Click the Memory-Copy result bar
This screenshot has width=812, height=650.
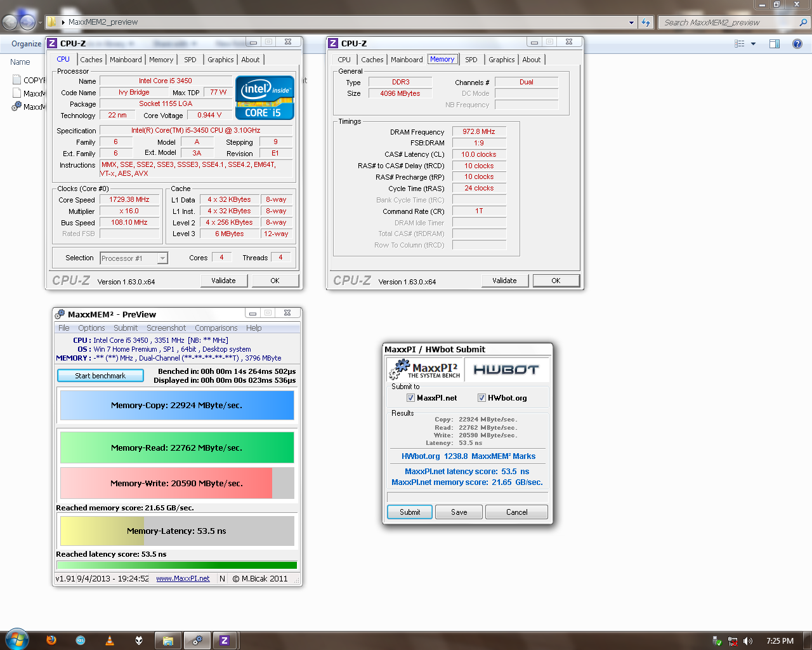(x=177, y=405)
